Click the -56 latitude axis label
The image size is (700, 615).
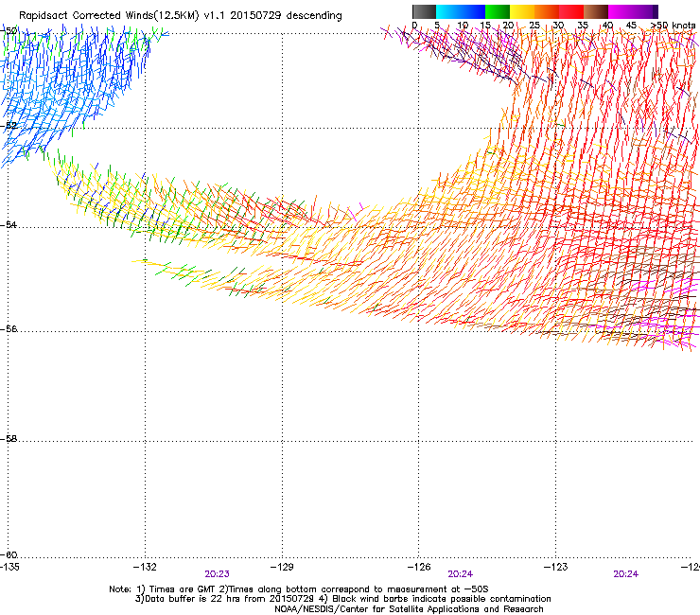point(8,328)
